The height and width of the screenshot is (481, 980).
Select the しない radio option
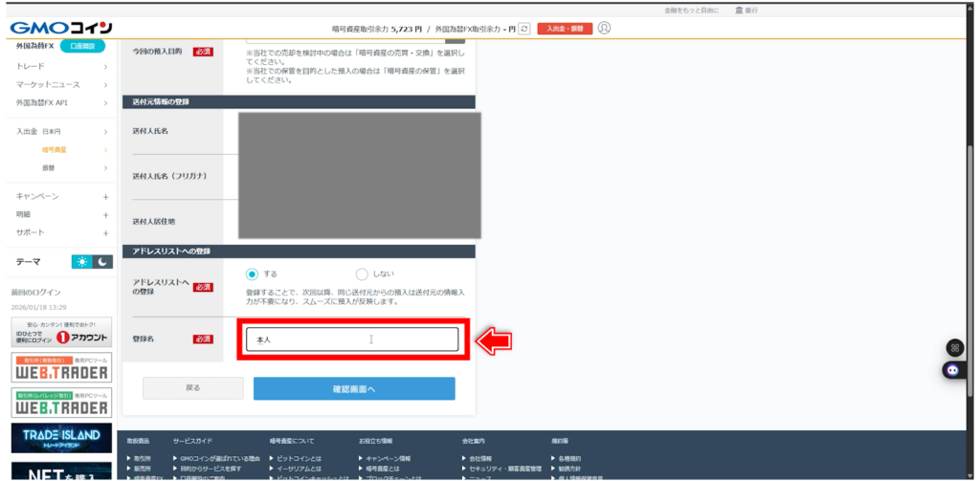click(362, 273)
